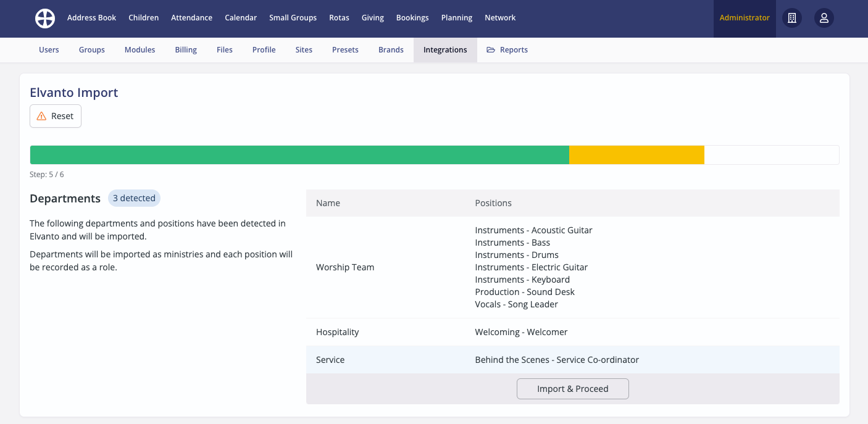Open the Profile tab
Viewport: 868px width, 424px height.
(x=264, y=50)
